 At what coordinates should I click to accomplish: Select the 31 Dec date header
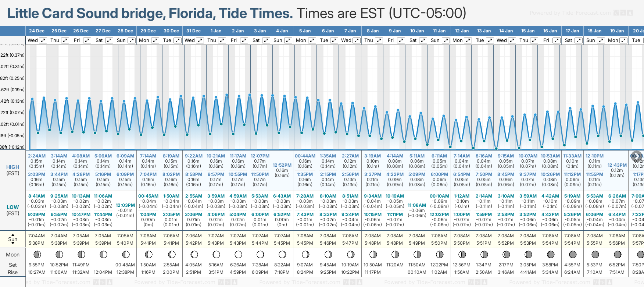[x=194, y=31]
